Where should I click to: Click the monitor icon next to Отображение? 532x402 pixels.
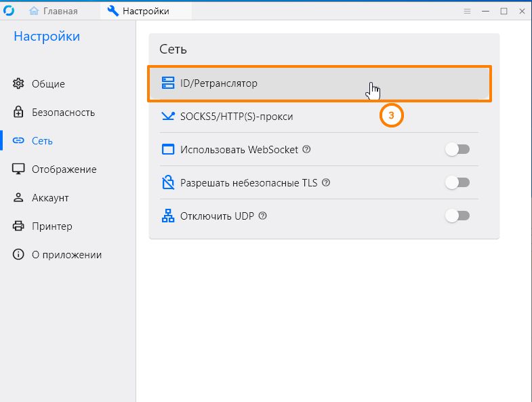point(18,169)
